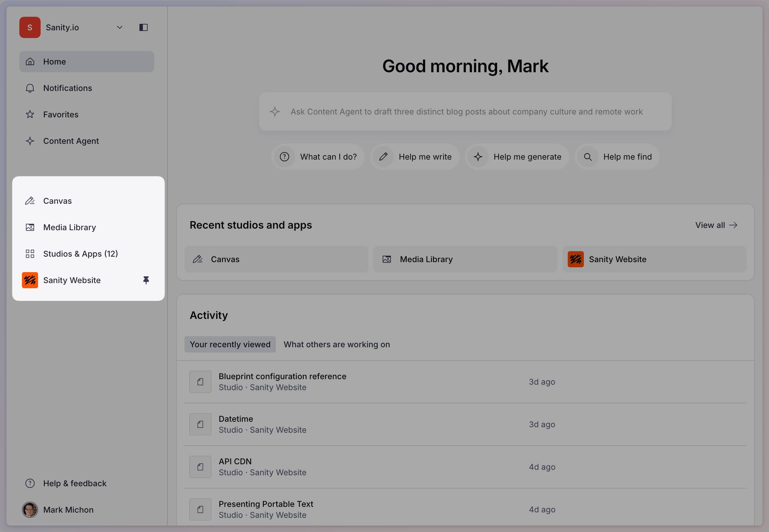
Task: Click the 'Help me write' button
Action: point(414,157)
